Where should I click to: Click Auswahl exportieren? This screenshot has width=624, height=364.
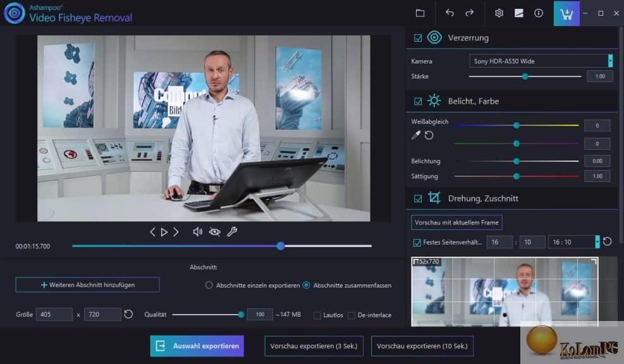click(197, 346)
